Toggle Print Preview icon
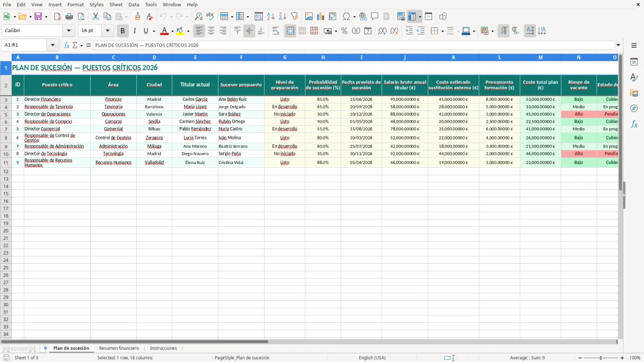The width and height of the screenshot is (644, 362). [81, 17]
